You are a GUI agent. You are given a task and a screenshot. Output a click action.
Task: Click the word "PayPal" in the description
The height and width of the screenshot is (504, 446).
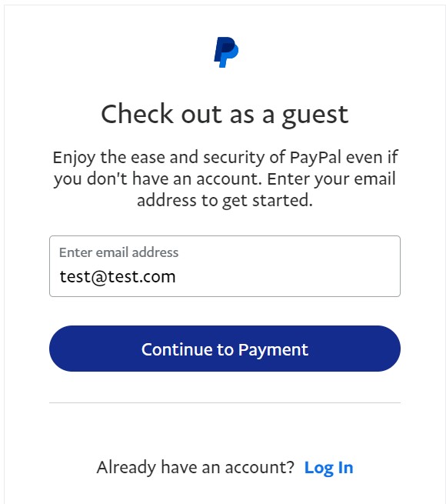coord(315,158)
